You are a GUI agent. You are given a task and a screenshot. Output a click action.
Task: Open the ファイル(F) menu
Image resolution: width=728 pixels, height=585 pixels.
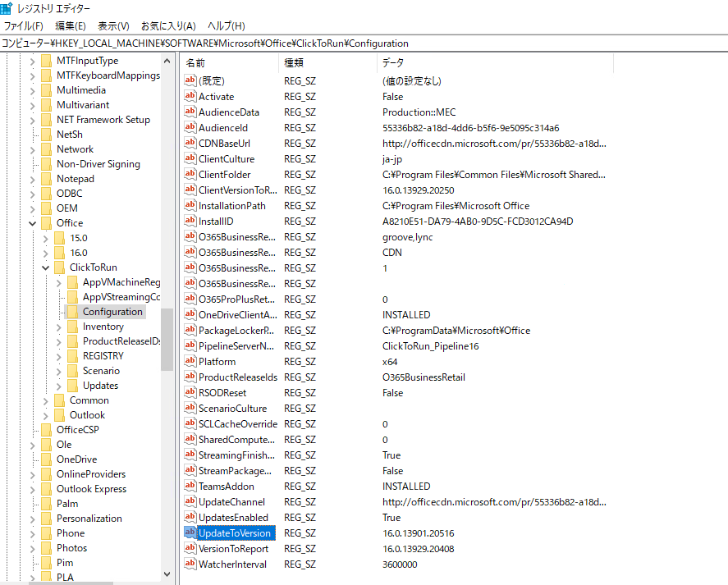(x=24, y=26)
